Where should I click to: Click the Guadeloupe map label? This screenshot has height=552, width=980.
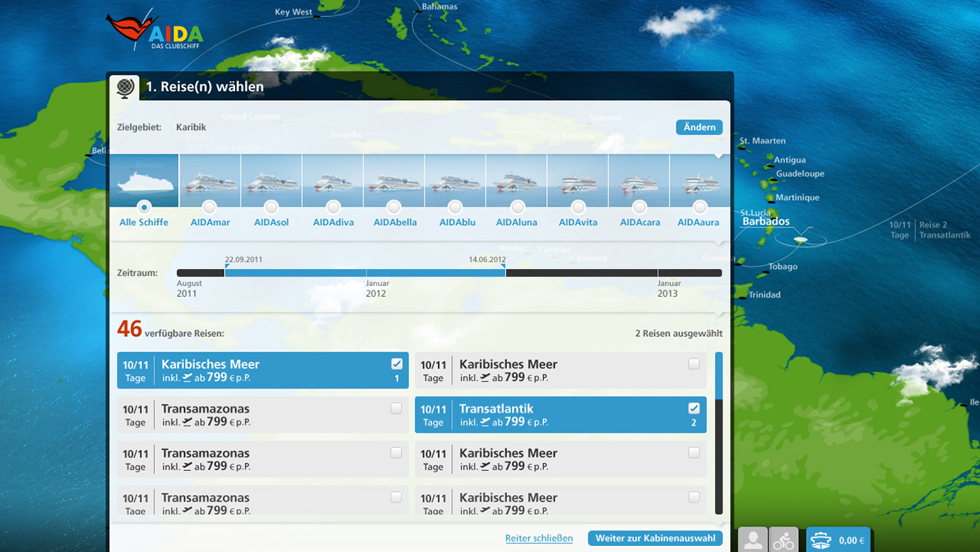tap(800, 174)
